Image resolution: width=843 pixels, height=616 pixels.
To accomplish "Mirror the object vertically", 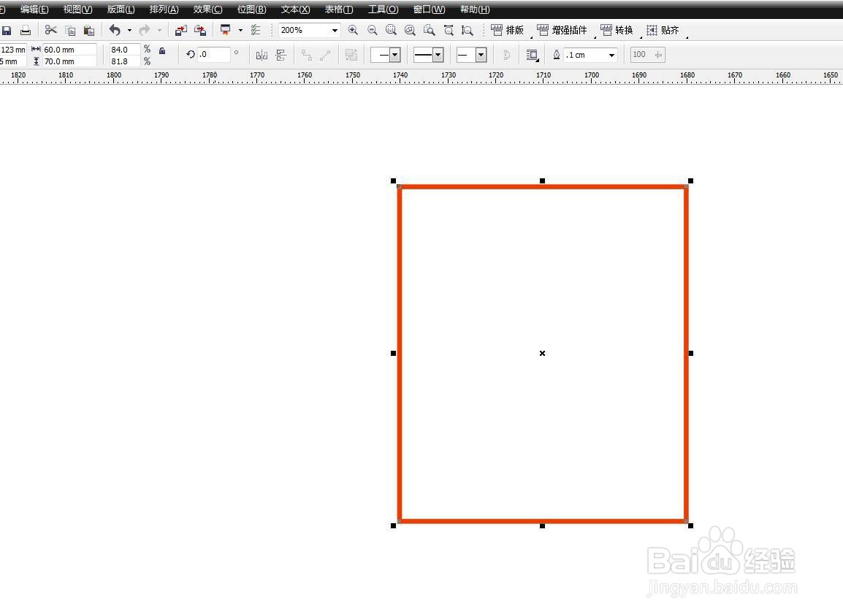I will click(x=281, y=55).
